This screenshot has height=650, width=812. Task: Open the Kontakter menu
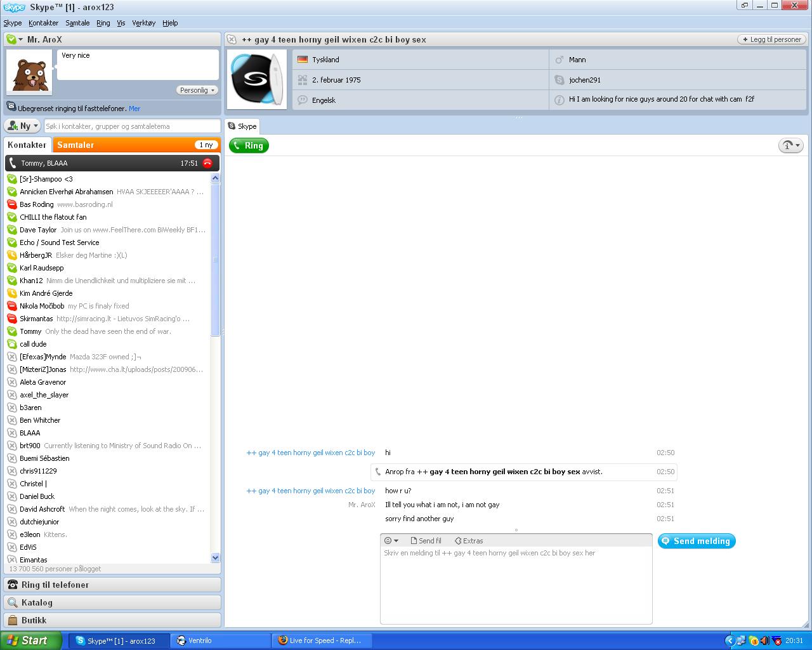point(44,23)
